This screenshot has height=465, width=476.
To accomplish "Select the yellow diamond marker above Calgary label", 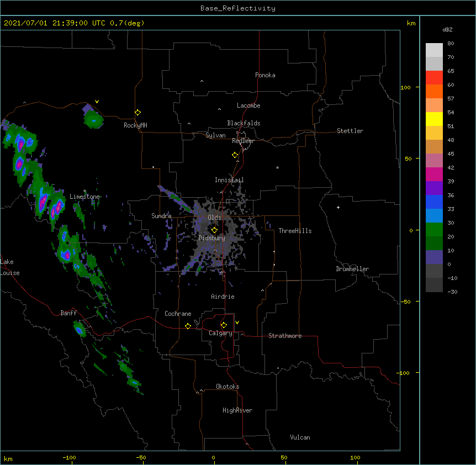I will (224, 325).
